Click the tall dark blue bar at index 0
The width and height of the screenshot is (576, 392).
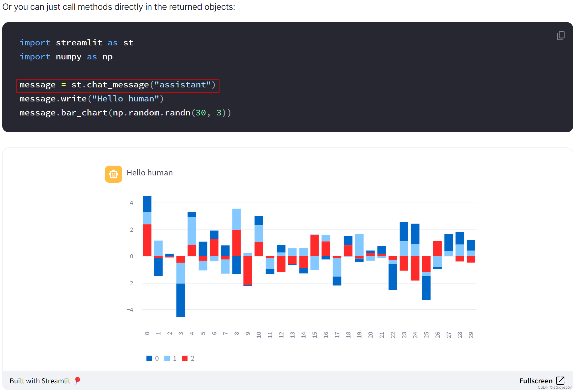pyautogui.click(x=147, y=204)
